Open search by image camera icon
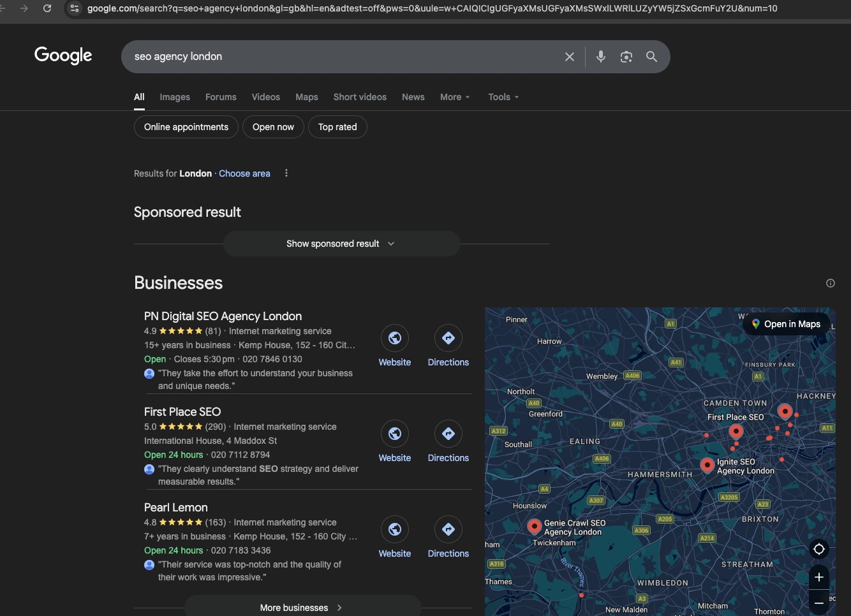Screen dimensions: 851x616 [x=626, y=57]
